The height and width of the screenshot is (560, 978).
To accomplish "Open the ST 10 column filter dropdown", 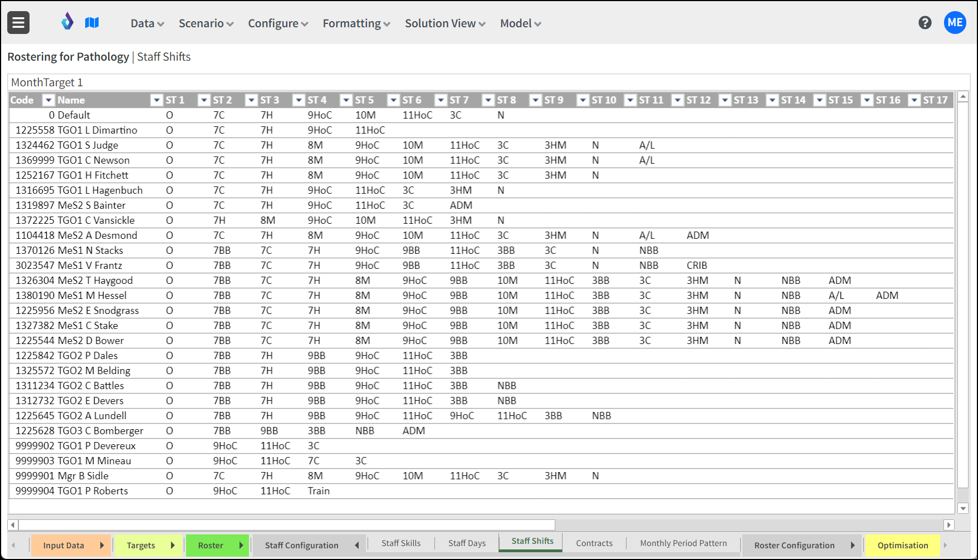I will click(x=630, y=100).
